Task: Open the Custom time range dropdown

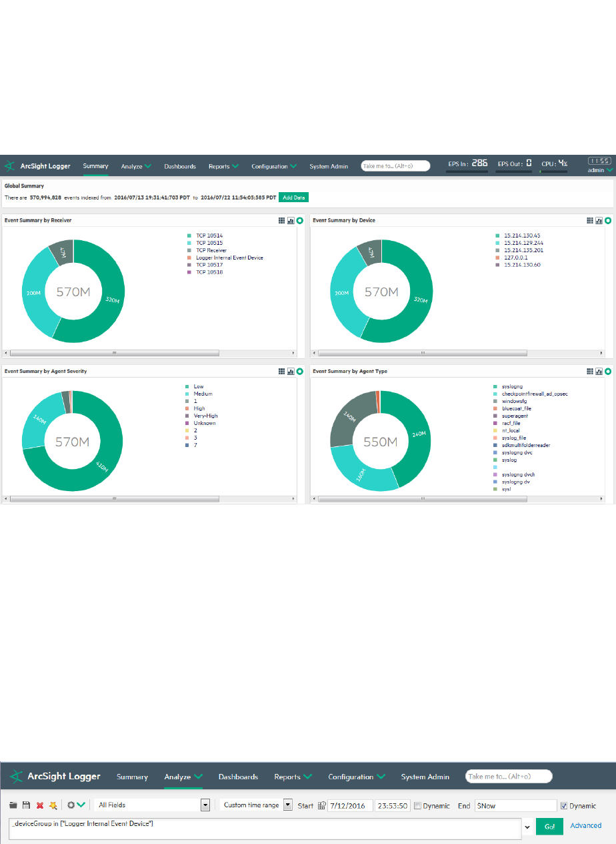Action: point(257,805)
